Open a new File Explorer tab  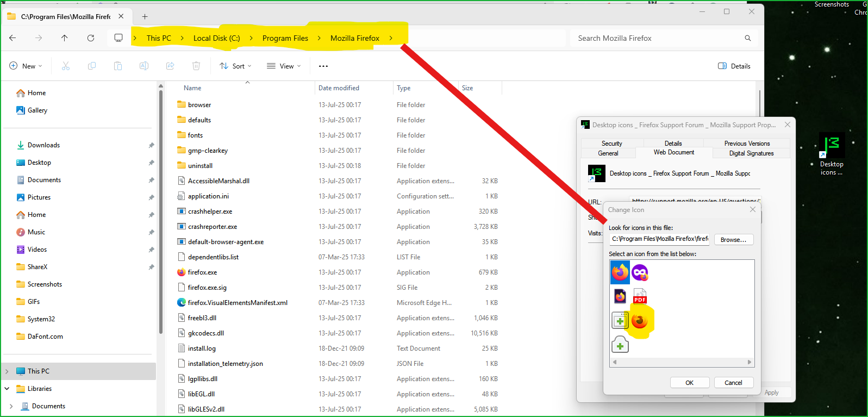pos(145,16)
